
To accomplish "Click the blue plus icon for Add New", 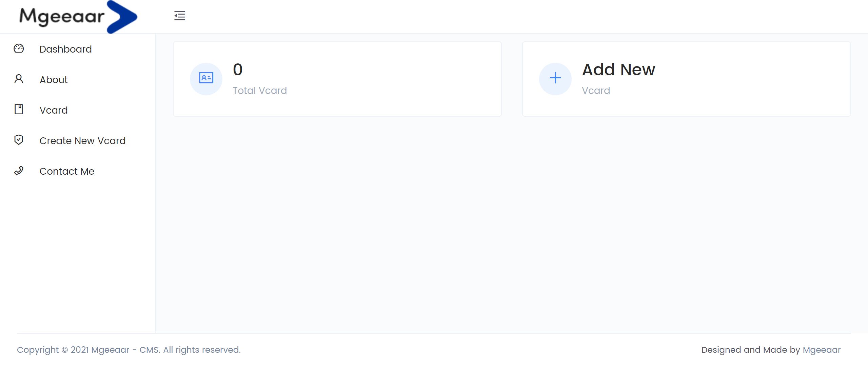I will 555,79.
